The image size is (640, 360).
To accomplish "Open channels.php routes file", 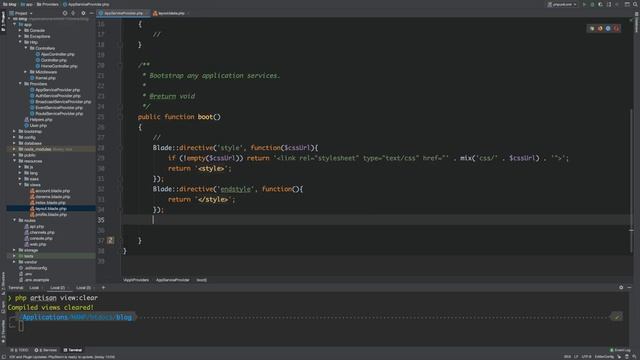I will point(39,232).
